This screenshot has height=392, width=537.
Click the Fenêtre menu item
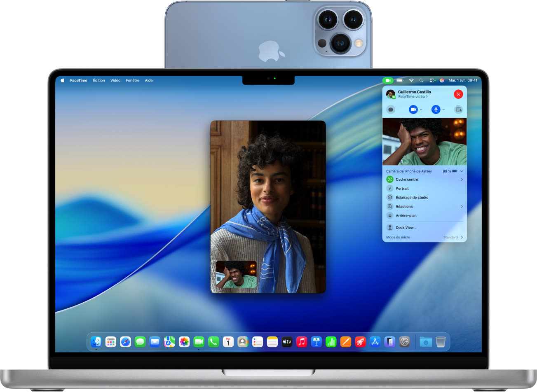[x=132, y=80]
